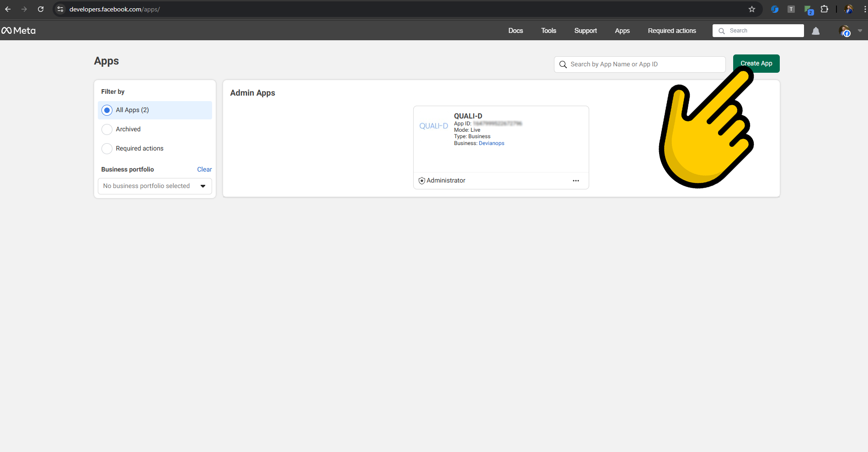This screenshot has width=868, height=452.
Task: Select the Archived apps filter
Action: point(107,129)
